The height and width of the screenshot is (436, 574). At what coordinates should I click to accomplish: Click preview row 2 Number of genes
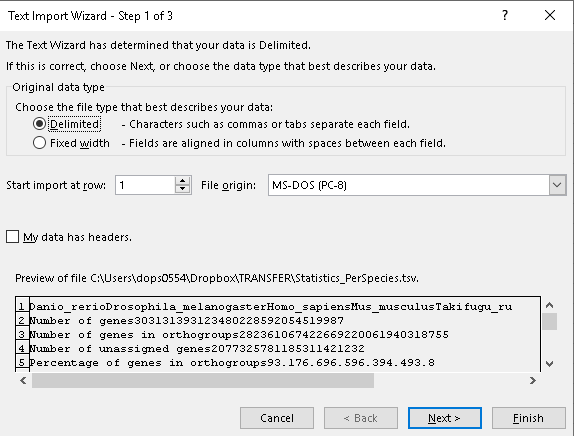click(187, 321)
